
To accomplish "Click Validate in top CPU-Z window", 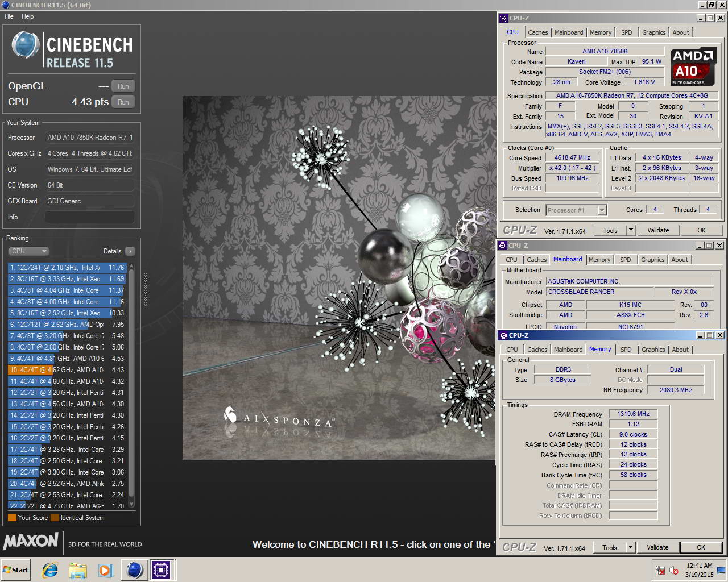I will 658,230.
